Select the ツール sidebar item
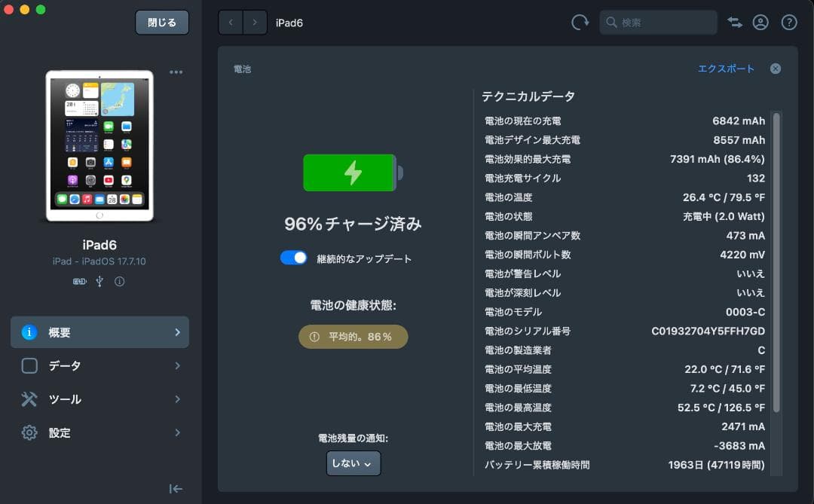 pos(99,399)
